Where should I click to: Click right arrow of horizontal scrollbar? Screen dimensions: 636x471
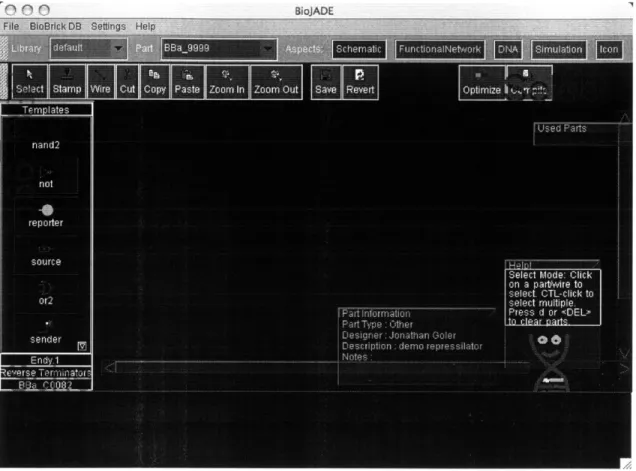click(625, 368)
